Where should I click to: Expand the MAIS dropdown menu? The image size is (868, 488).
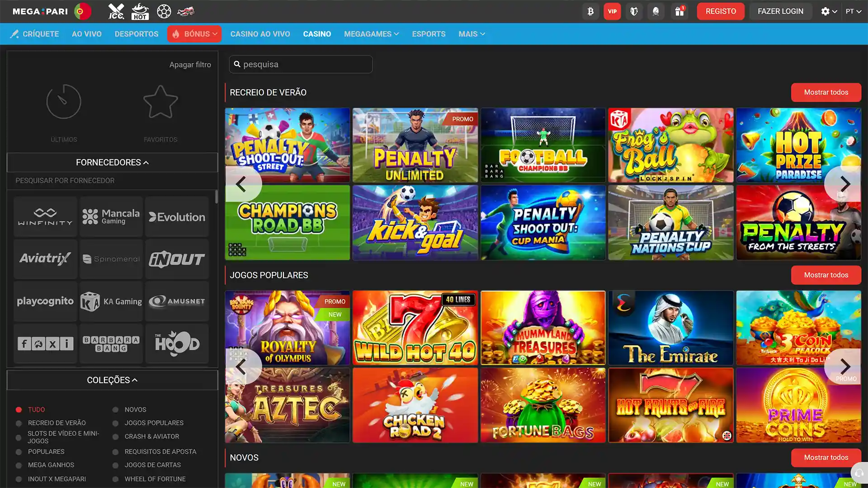click(x=472, y=34)
